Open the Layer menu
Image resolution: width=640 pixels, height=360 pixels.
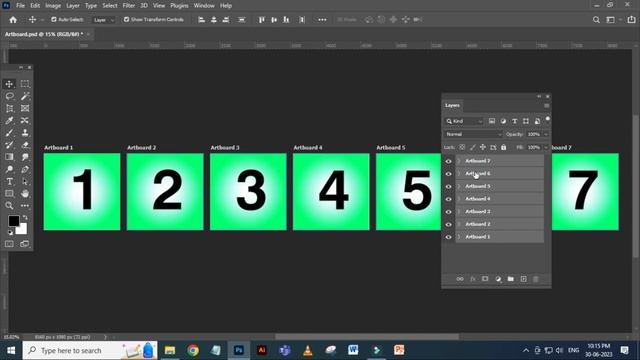[x=73, y=6]
